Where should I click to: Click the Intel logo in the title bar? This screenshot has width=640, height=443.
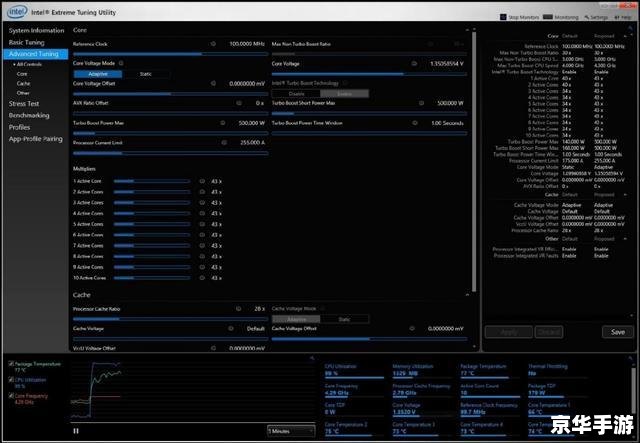[x=17, y=12]
